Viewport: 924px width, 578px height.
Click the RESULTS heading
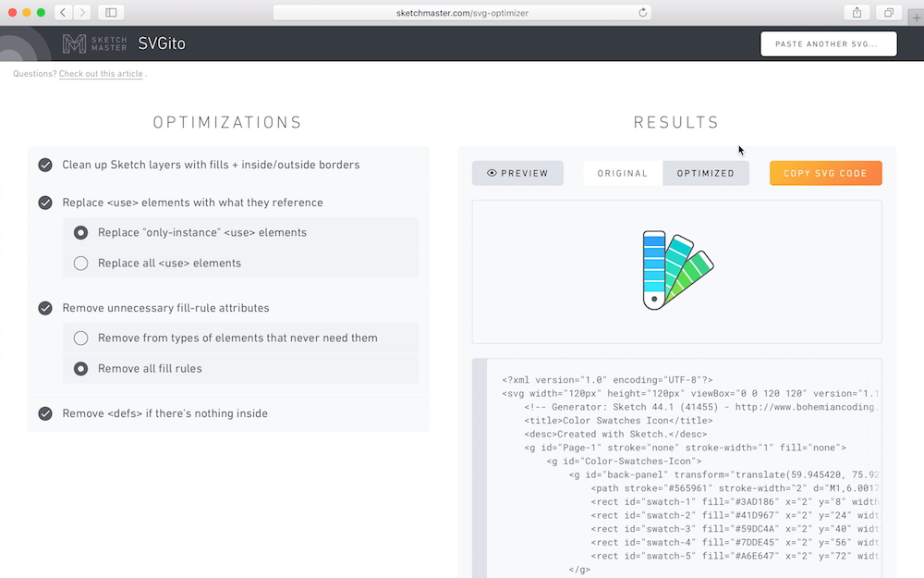(676, 122)
